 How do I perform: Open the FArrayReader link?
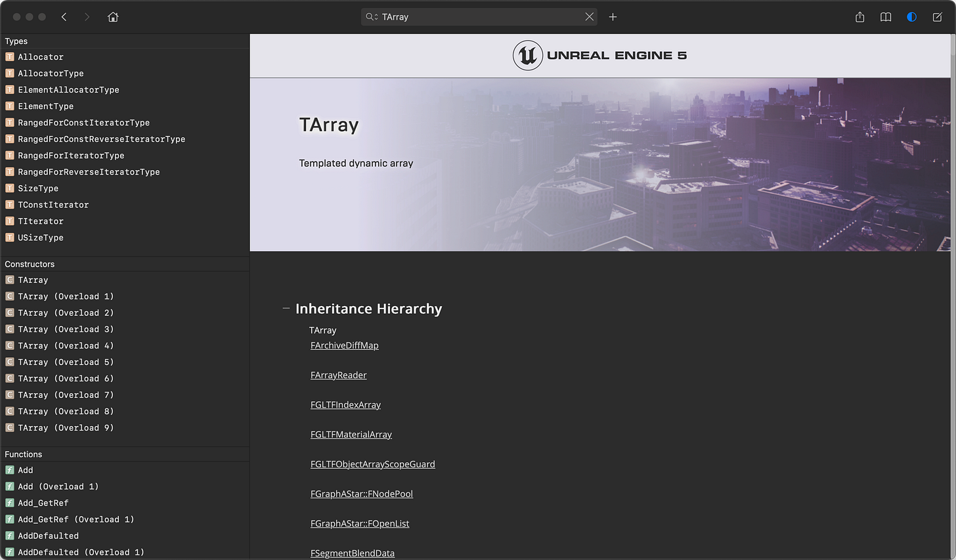point(339,375)
